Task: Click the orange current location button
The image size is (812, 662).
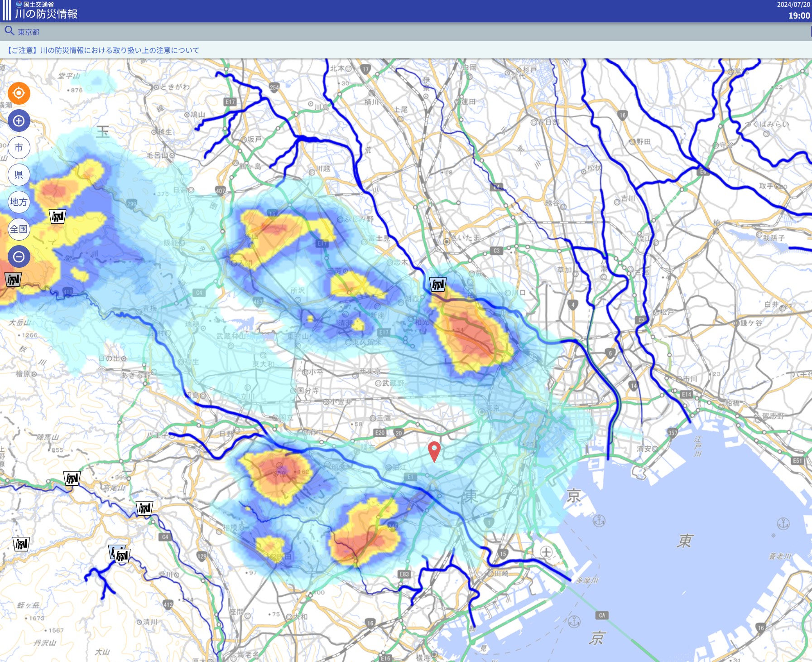Action: pyautogui.click(x=19, y=93)
